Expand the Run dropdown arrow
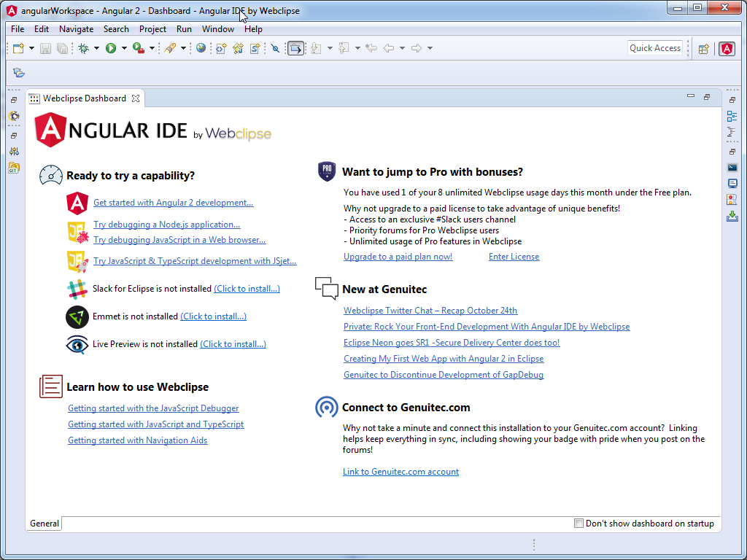The height and width of the screenshot is (560, 747). (124, 48)
